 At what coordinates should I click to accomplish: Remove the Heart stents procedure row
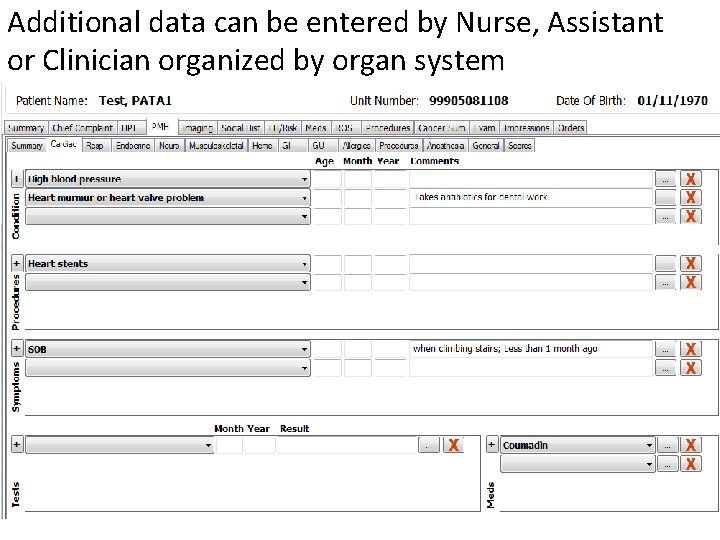pos(691,264)
